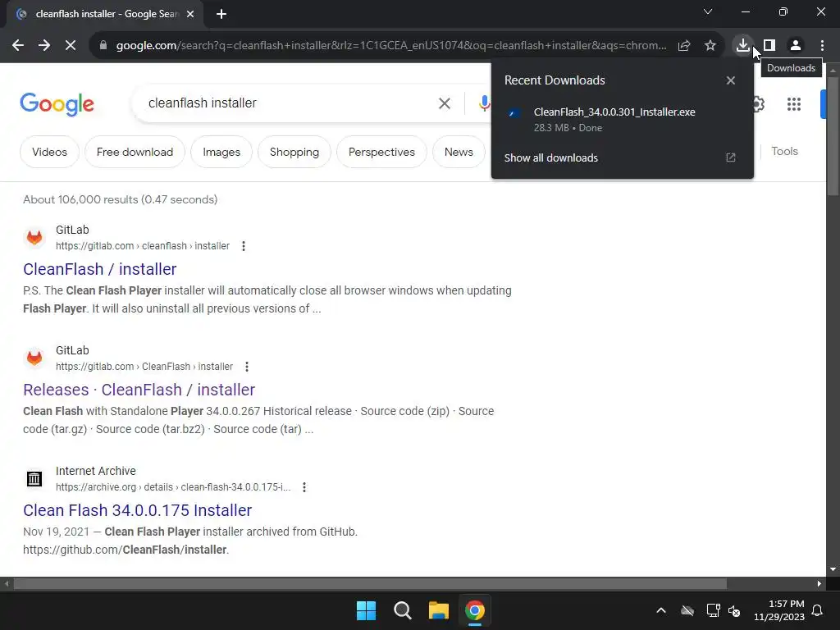Clear the search box with the X
Screen dimensions: 840x630
tap(444, 103)
